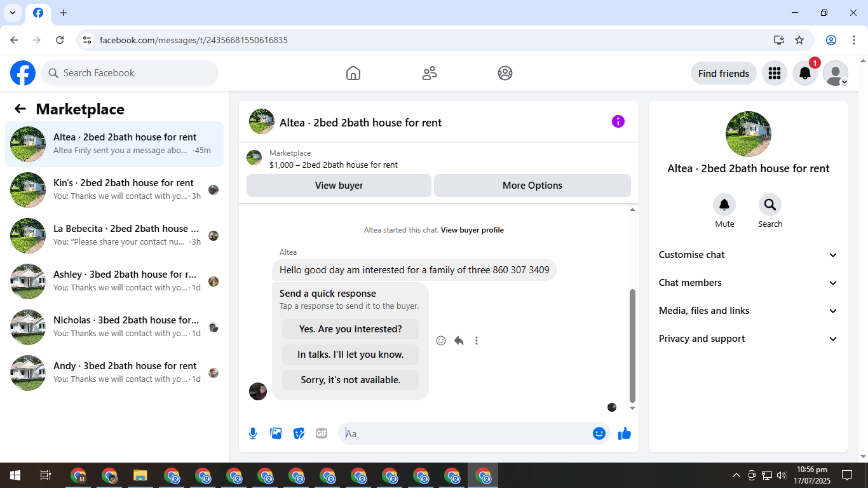Open the Home feed icon
868x488 pixels.
[353, 73]
